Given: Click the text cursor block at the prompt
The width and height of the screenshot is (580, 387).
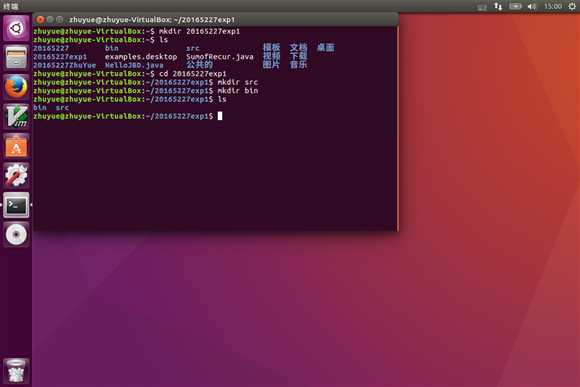Looking at the screenshot, I should tap(220, 116).
